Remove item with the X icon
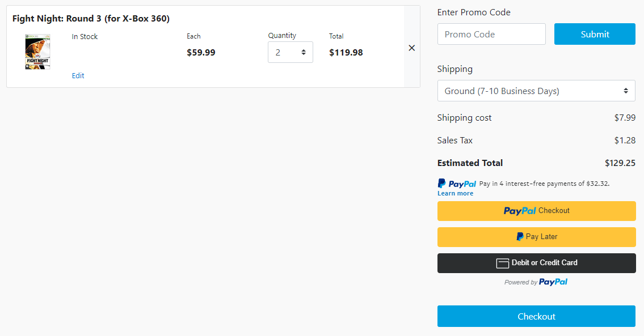The image size is (644, 336). 412,48
